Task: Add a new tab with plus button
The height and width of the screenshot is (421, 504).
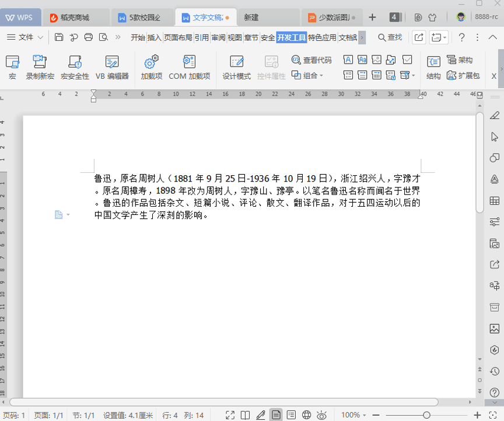Action: 372,17
